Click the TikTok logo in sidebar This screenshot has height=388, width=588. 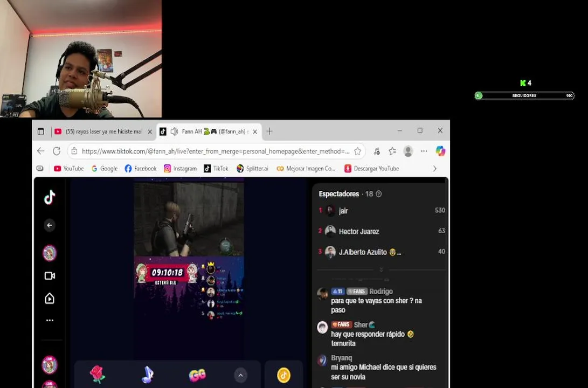(50, 197)
